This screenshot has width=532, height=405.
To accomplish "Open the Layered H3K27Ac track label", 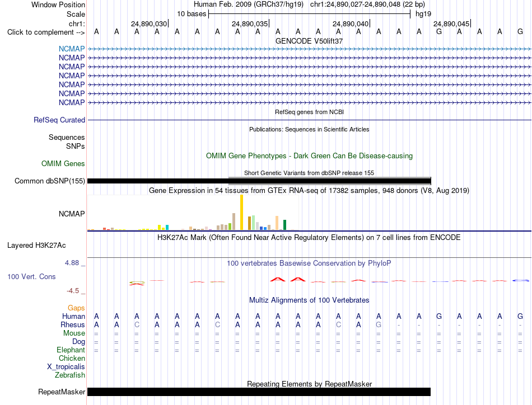I will tap(36, 246).
